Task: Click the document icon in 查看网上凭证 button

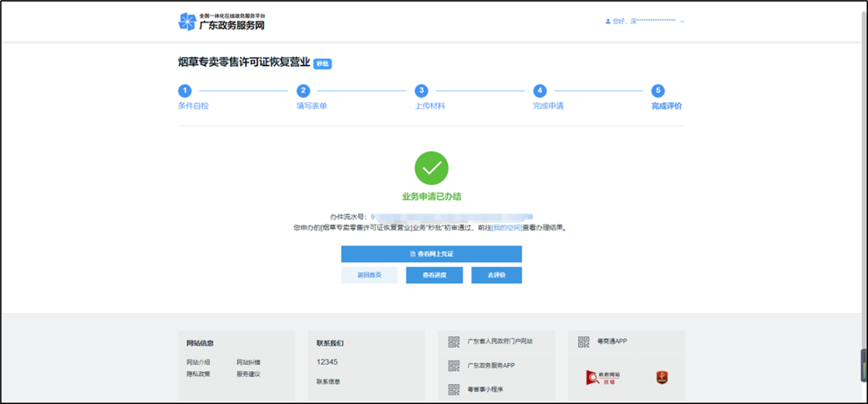Action: [411, 254]
